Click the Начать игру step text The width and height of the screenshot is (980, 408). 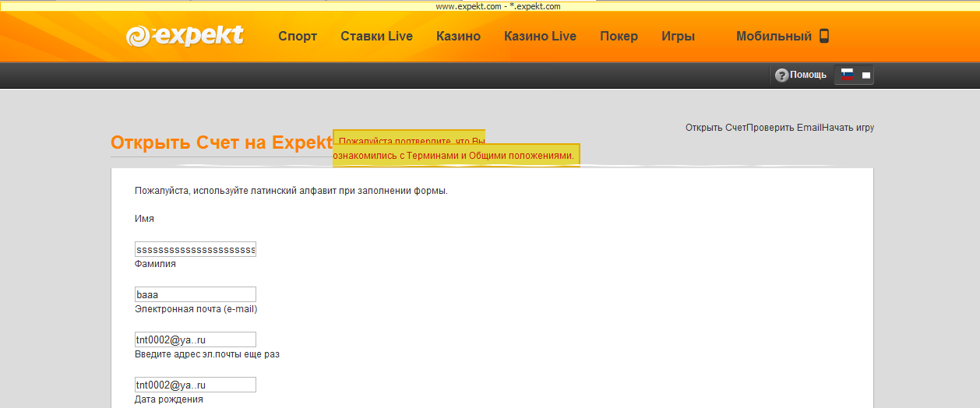click(x=848, y=128)
